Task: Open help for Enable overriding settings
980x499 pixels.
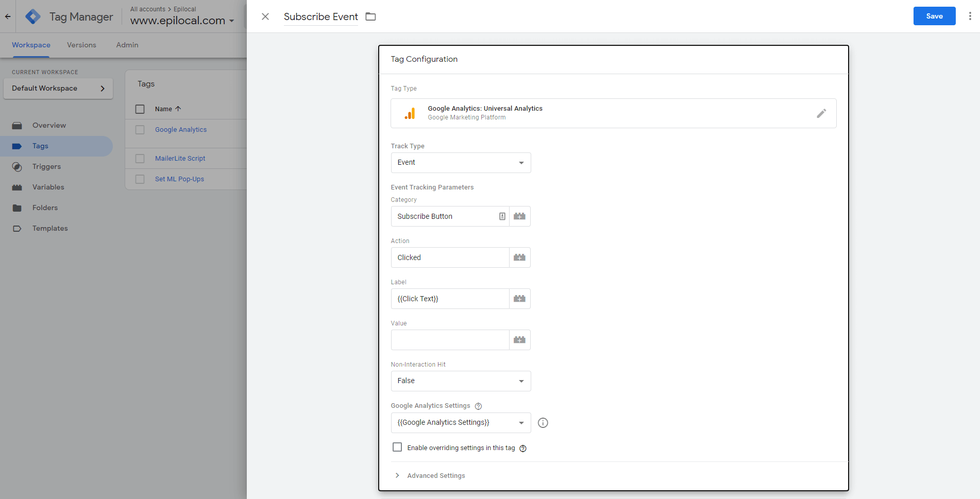Action: pyautogui.click(x=523, y=449)
